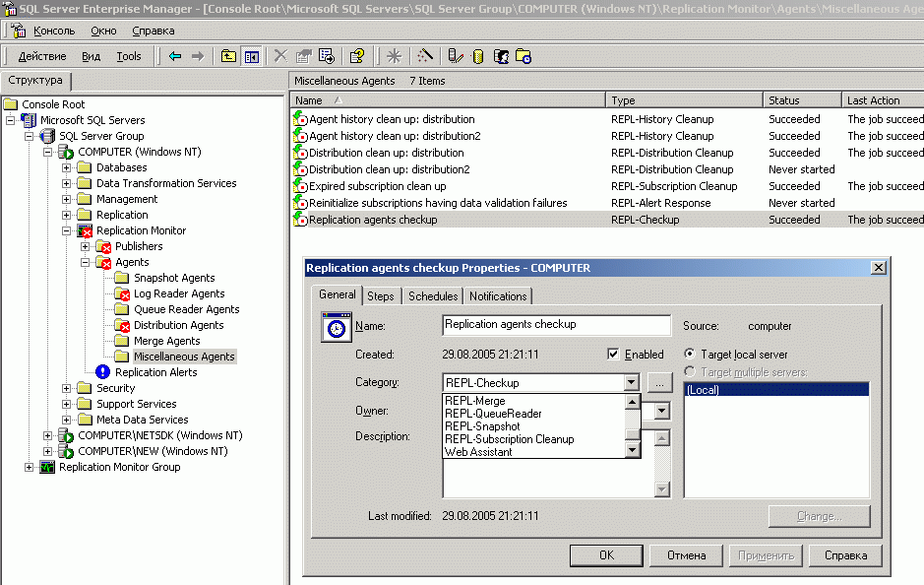Select (Local) in target servers list
The height and width of the screenshot is (585, 924).
click(776, 390)
